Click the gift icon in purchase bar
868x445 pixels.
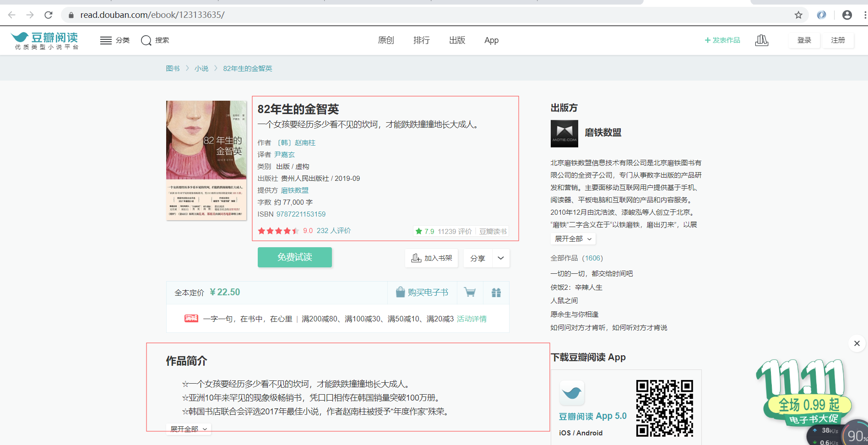(496, 293)
